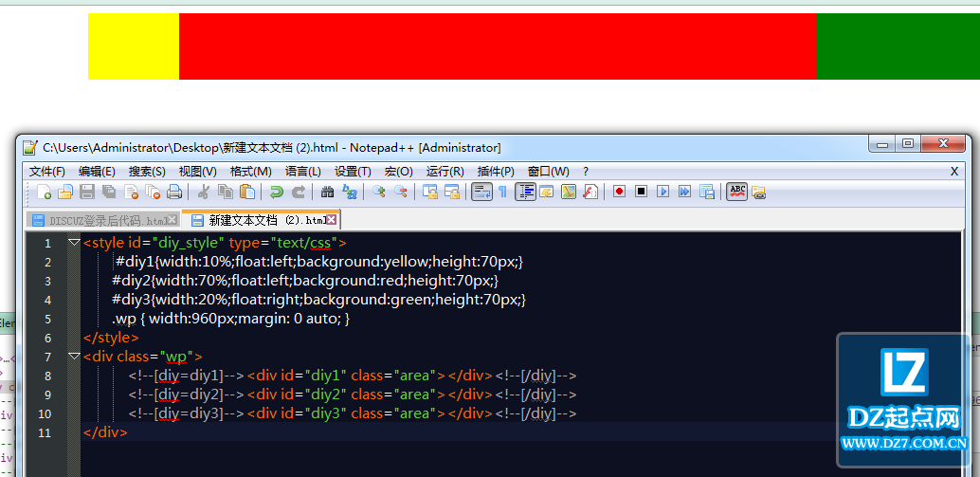Open a file using the Open folder icon
This screenshot has width=980, height=477.
(65, 192)
